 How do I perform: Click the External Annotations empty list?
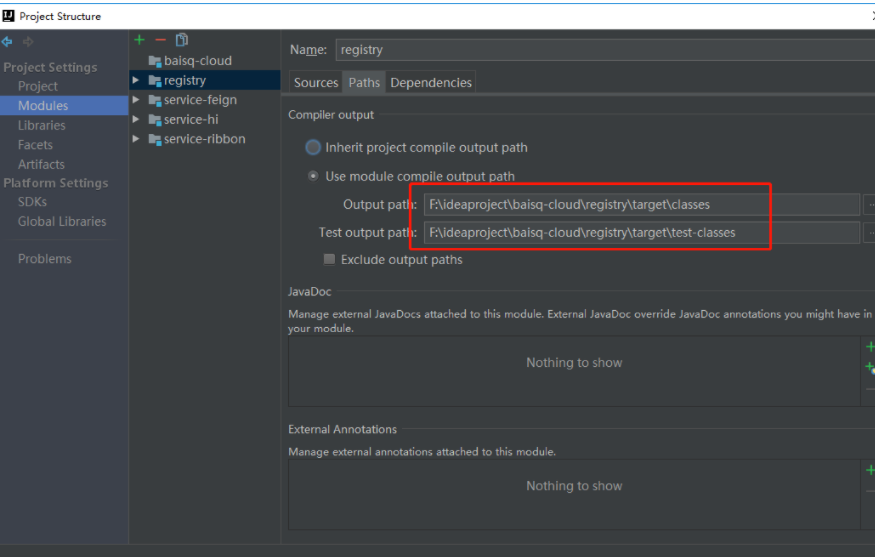[x=574, y=494]
